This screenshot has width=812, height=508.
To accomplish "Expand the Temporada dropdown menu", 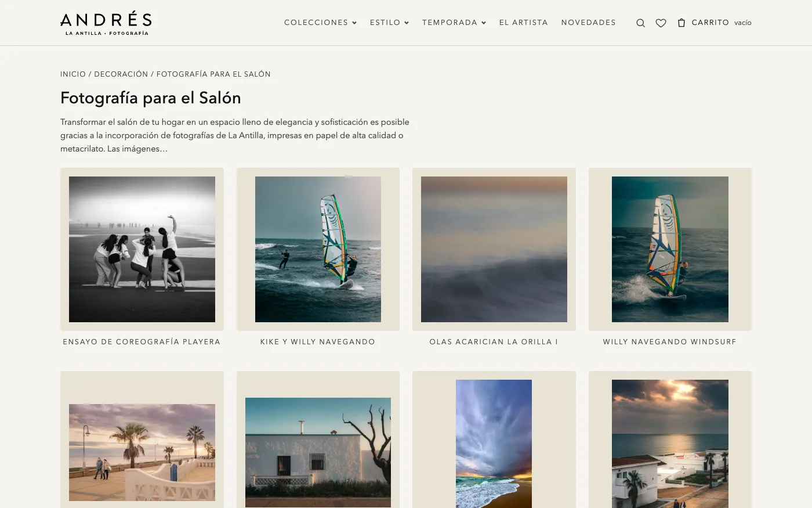I will pos(454,23).
